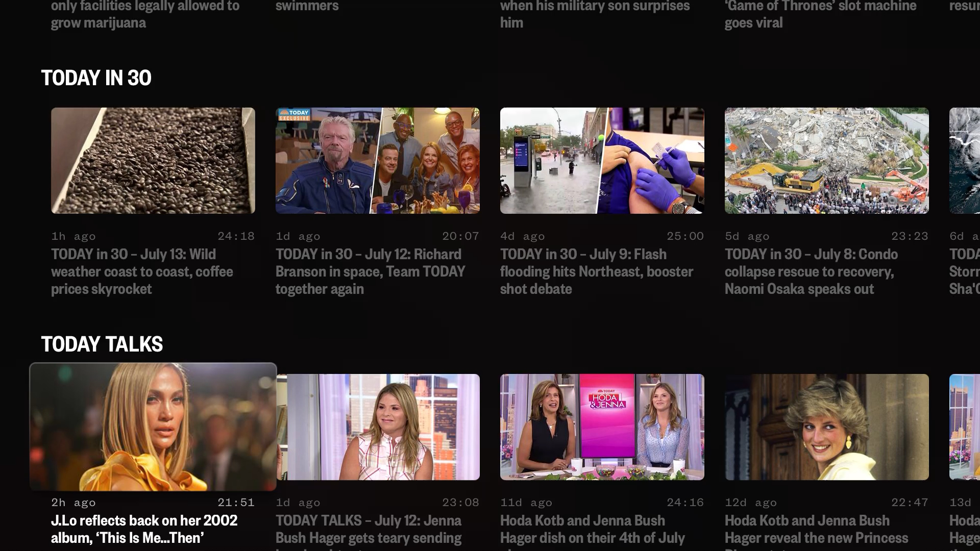Select the condo collapse rubble thumbnail
The height and width of the screenshot is (551, 980).
tap(827, 160)
